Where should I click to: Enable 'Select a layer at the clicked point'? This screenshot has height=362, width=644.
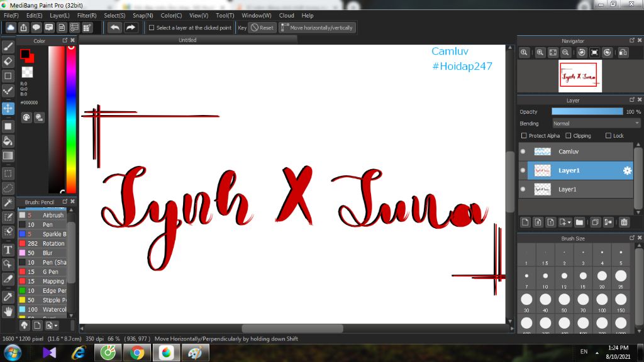coord(152,28)
